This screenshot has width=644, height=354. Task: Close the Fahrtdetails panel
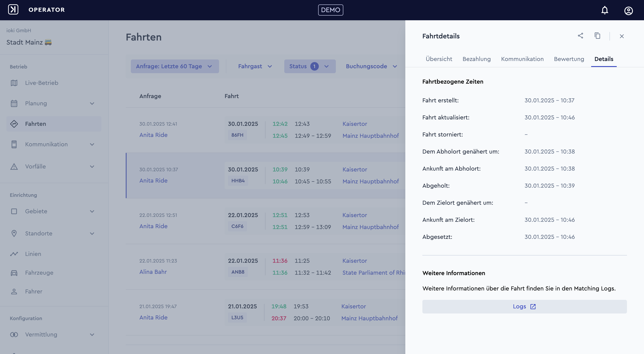pyautogui.click(x=621, y=36)
